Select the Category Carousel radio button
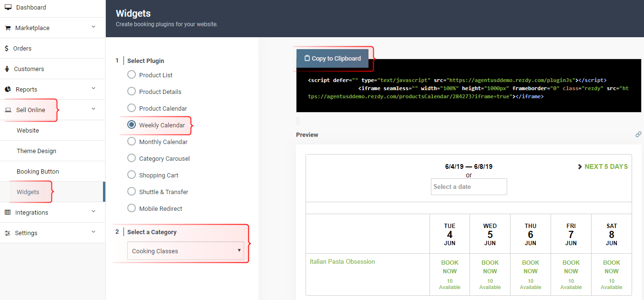This screenshot has height=300, width=644. 132,158
